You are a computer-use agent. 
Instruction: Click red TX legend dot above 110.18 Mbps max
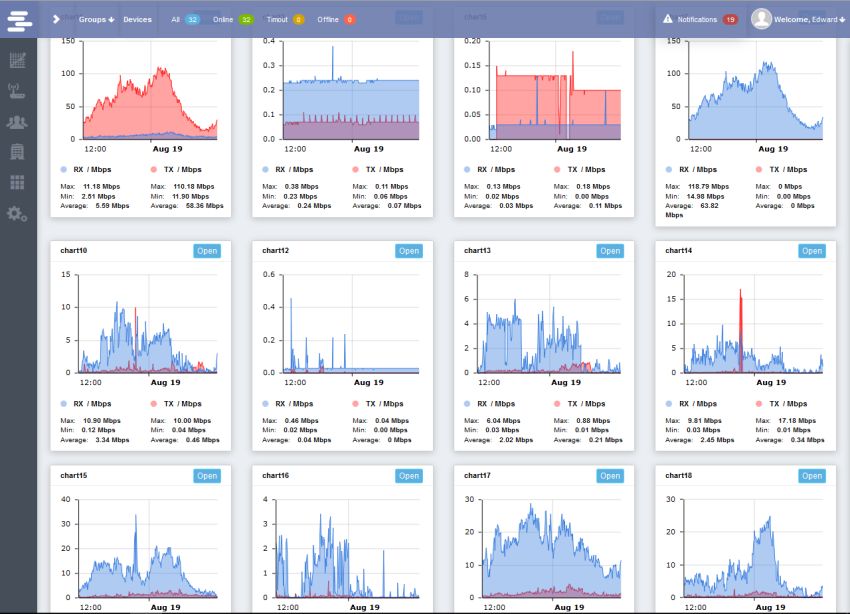(x=154, y=170)
